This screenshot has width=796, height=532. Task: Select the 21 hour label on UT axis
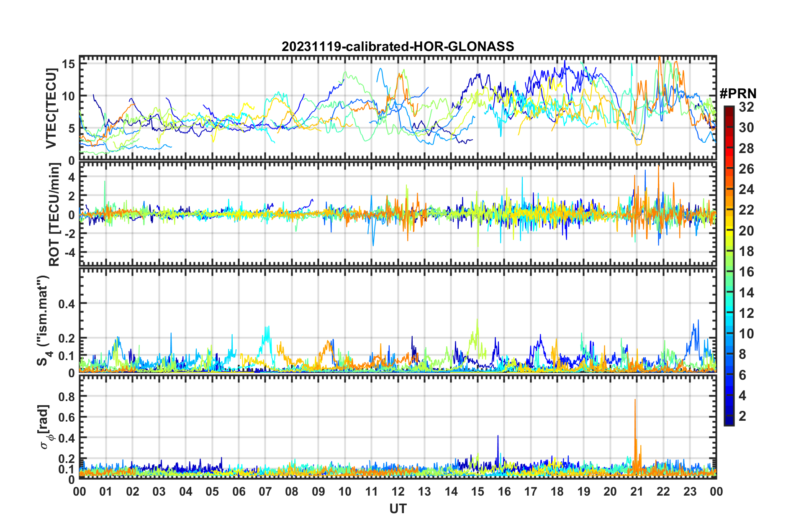coord(637,491)
